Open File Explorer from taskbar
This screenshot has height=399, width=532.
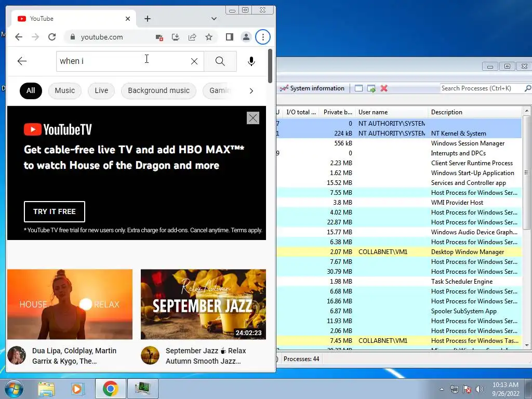click(x=46, y=389)
